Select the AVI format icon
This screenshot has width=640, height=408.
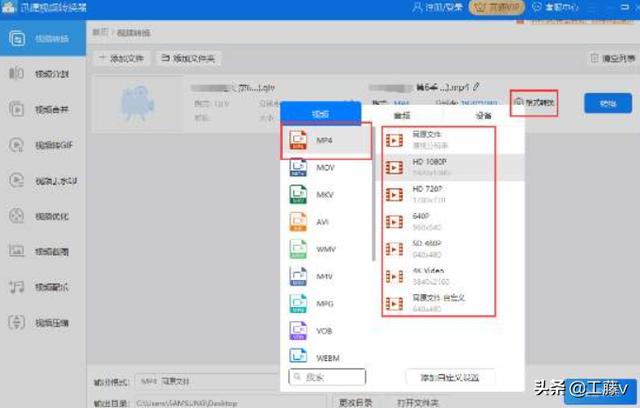(298, 221)
